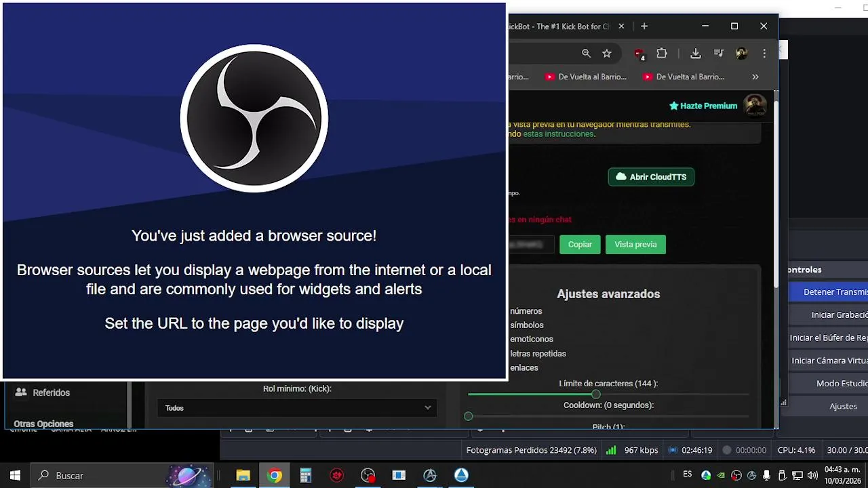Open the network tray icon
The width and height of the screenshot is (868, 488).
click(797, 475)
